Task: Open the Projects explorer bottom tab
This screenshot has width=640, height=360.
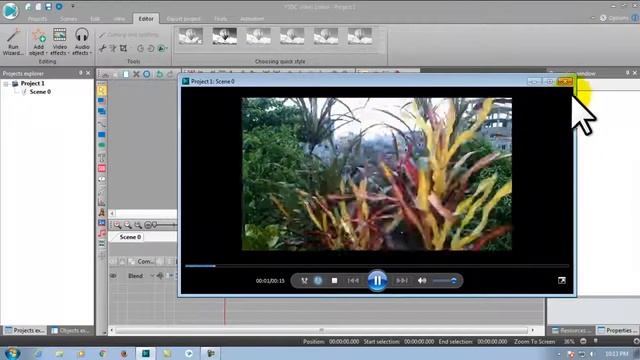Action: (x=25, y=331)
